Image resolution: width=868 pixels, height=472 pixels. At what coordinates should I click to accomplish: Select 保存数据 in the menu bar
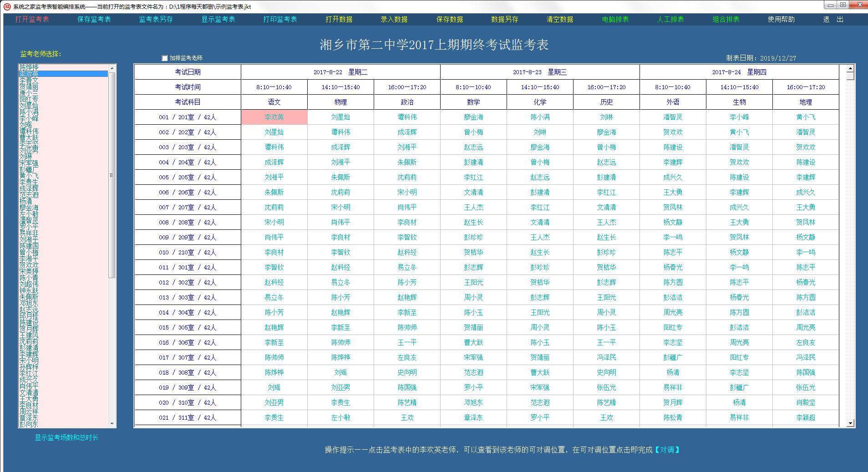point(450,19)
